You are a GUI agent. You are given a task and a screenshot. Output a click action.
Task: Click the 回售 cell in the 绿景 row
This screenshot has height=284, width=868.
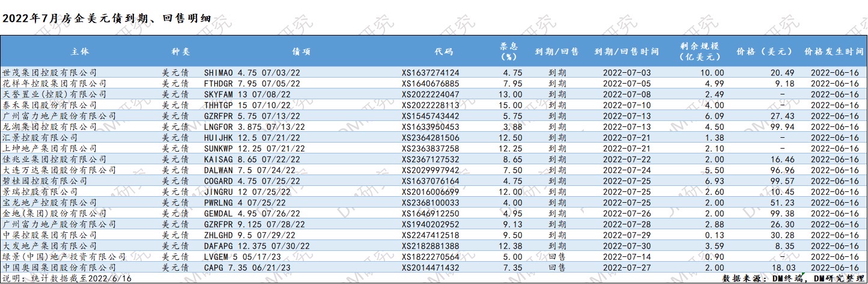tap(557, 257)
